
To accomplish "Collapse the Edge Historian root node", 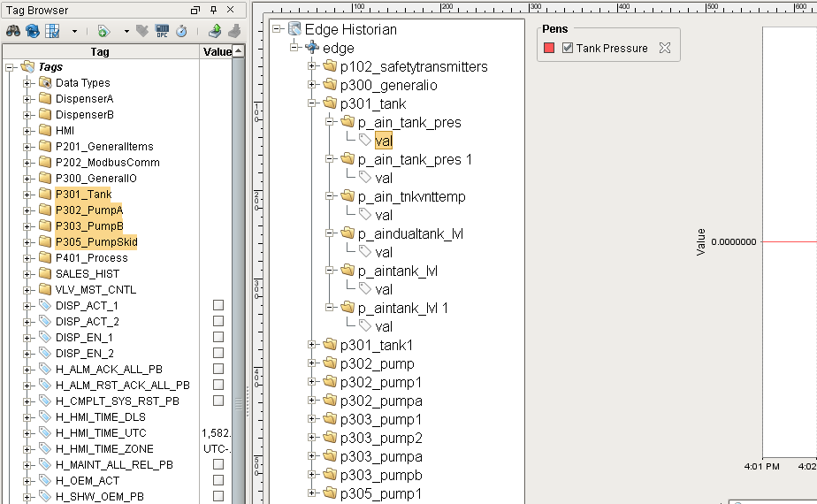I will [277, 29].
